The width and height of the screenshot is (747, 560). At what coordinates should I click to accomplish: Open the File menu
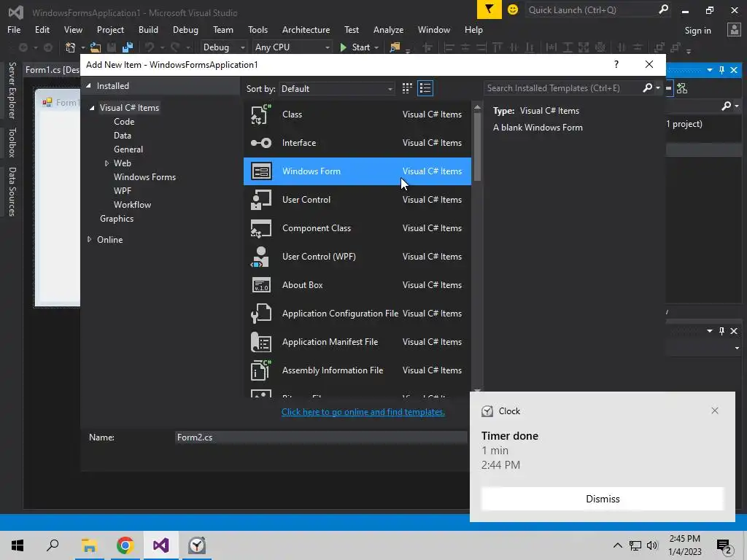coord(14,29)
